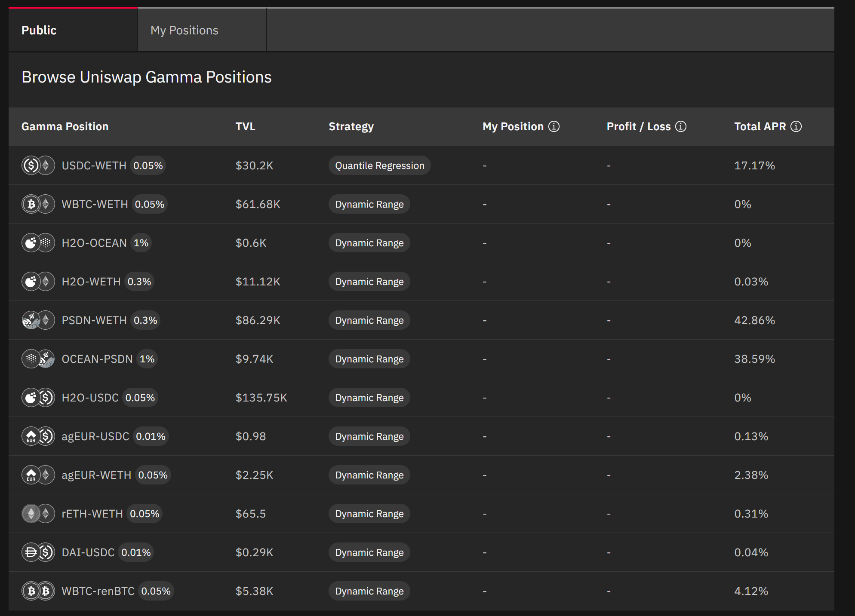The width and height of the screenshot is (855, 616).
Task: Open the My Positions tab
Action: tap(202, 30)
